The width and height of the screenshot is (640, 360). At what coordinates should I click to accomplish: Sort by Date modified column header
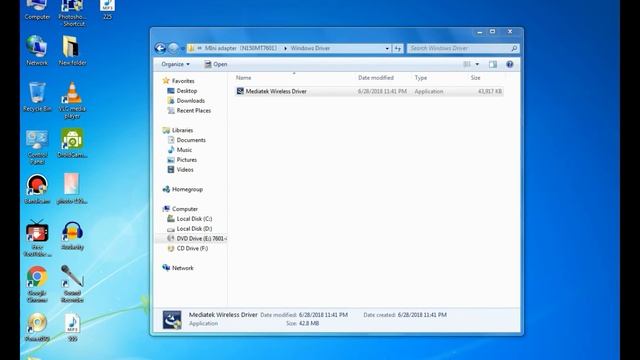click(x=376, y=78)
